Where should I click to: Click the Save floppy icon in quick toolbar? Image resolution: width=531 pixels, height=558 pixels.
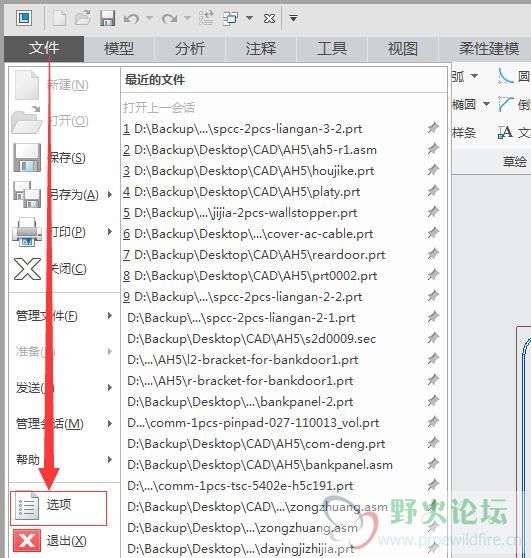[x=107, y=18]
